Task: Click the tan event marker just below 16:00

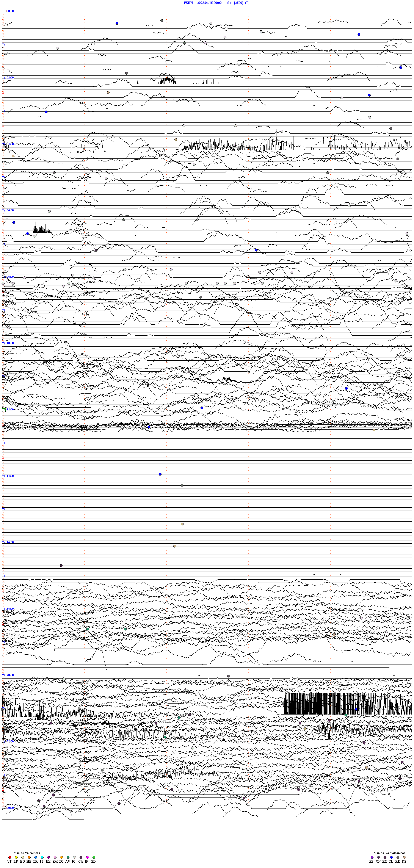Action: point(175,546)
